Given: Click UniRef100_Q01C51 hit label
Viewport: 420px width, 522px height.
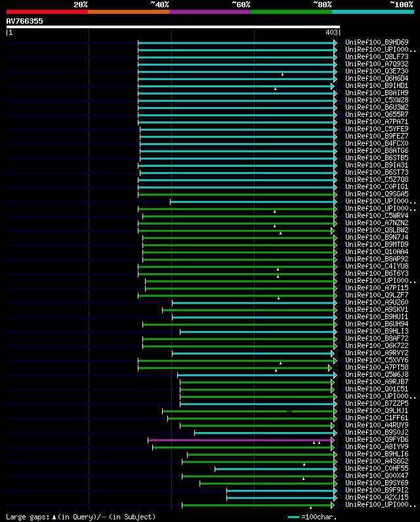Looking at the screenshot, I should [x=377, y=389].
